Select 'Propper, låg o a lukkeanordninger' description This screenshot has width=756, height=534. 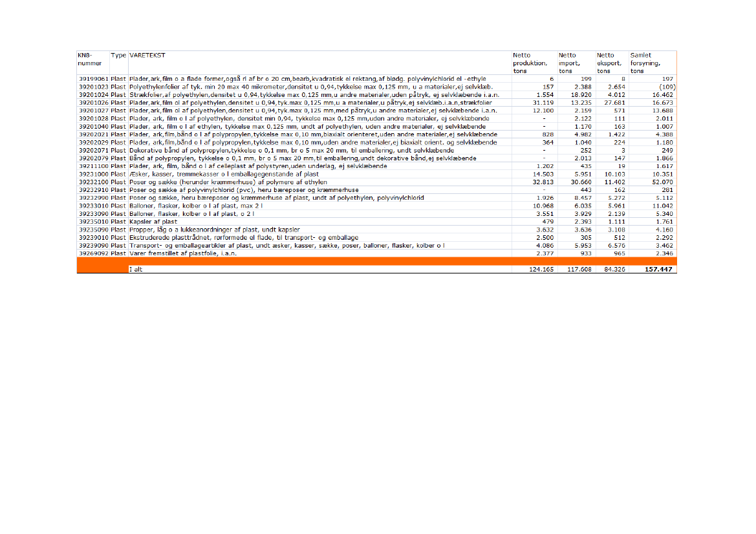point(215,230)
